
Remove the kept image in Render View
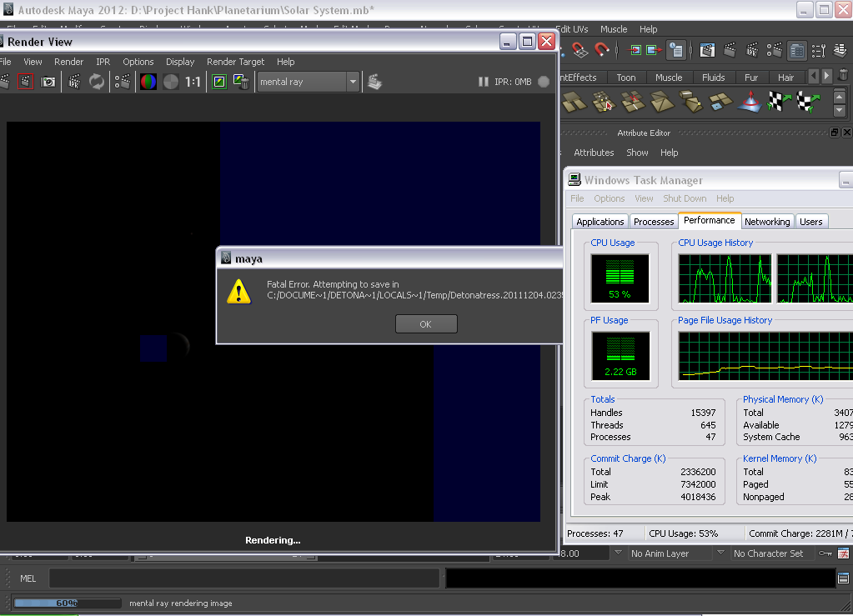click(241, 82)
